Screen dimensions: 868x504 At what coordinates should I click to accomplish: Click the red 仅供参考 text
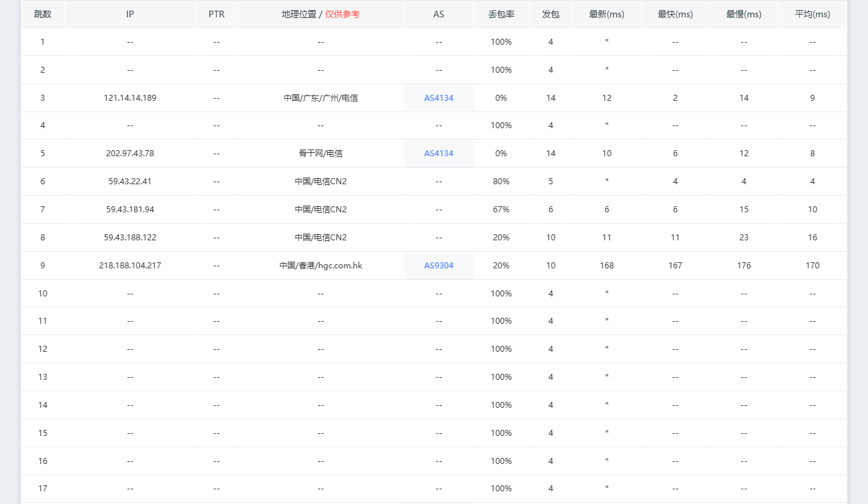point(343,14)
